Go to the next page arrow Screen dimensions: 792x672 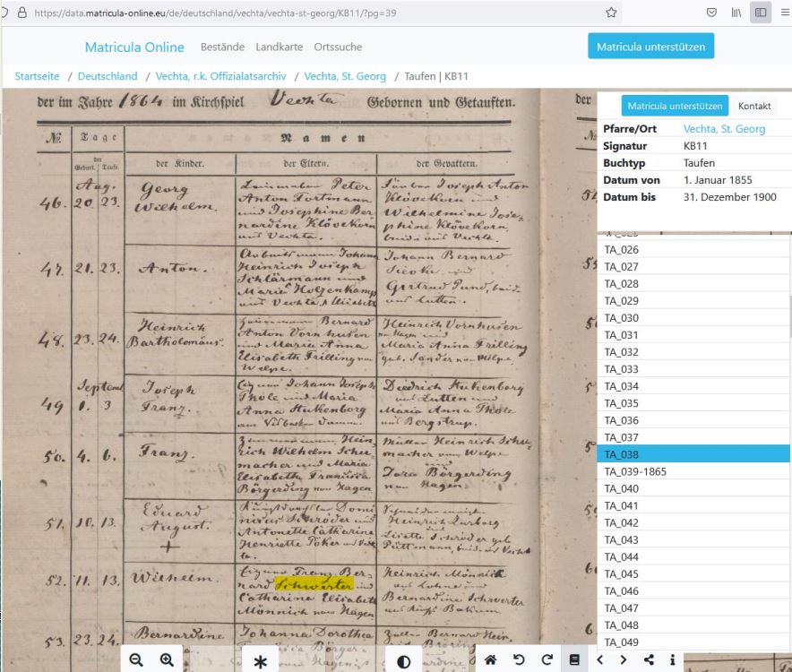[x=624, y=659]
